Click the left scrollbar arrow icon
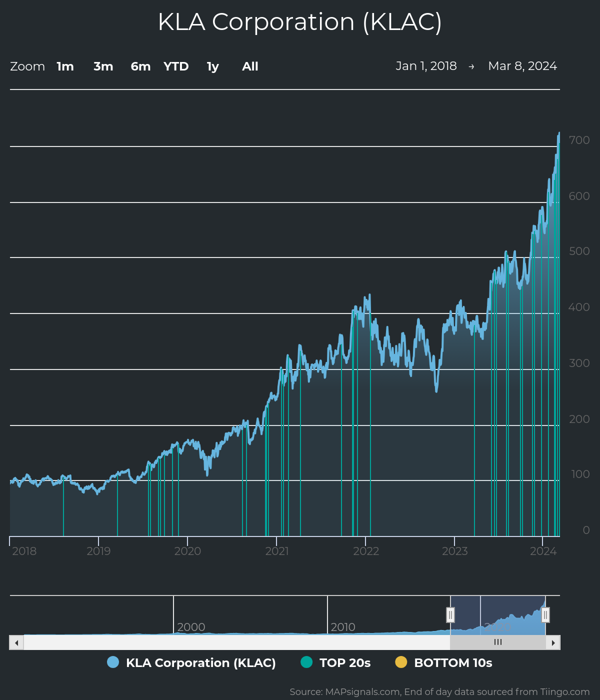The width and height of the screenshot is (600, 700). (x=15, y=642)
